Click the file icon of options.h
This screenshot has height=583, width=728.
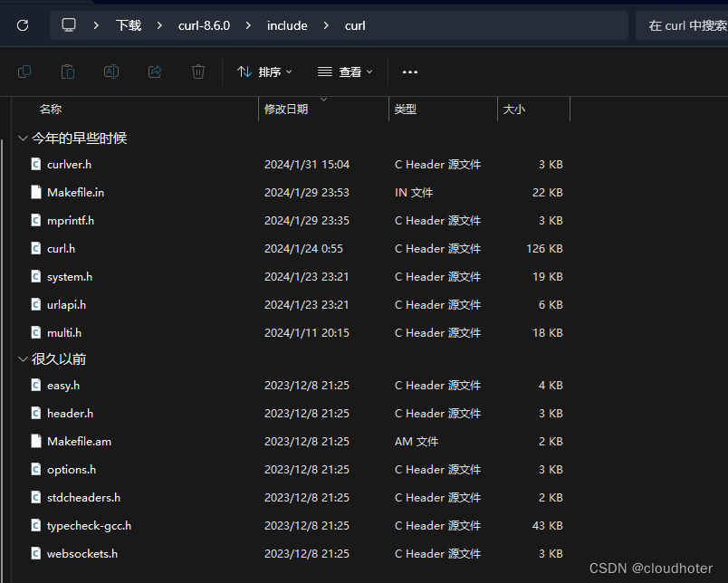pyautogui.click(x=36, y=469)
